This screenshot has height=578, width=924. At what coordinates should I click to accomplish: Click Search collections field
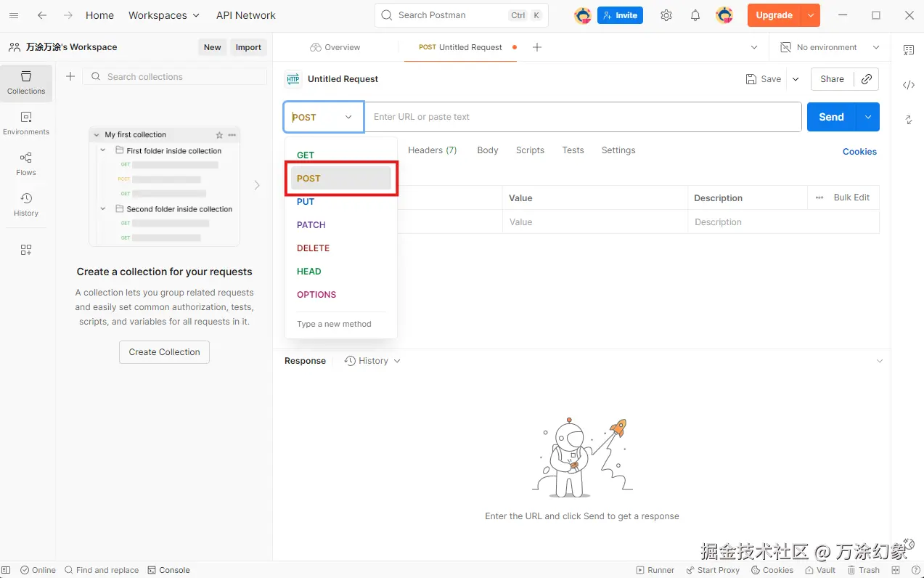[176, 76]
